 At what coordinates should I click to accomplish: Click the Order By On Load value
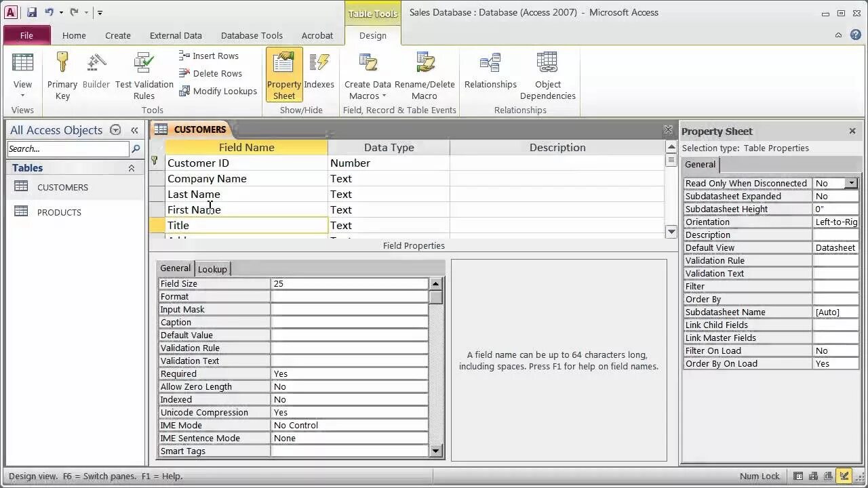coord(835,363)
